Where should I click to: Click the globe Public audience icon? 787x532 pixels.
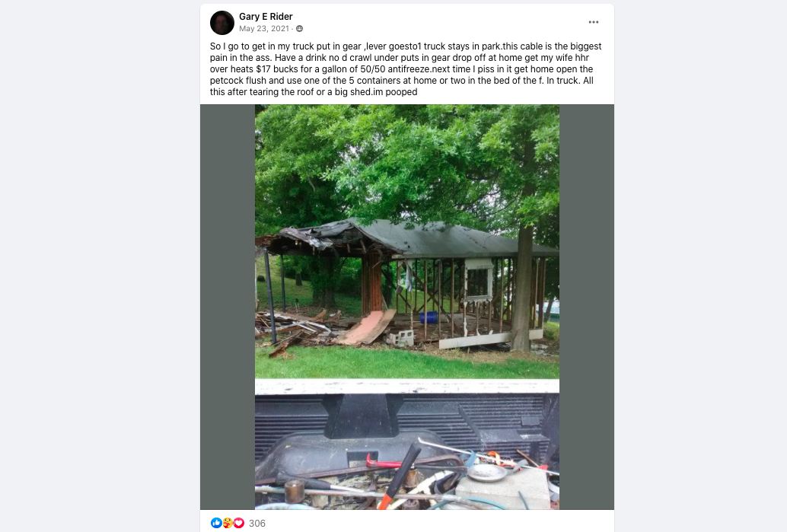click(x=300, y=29)
